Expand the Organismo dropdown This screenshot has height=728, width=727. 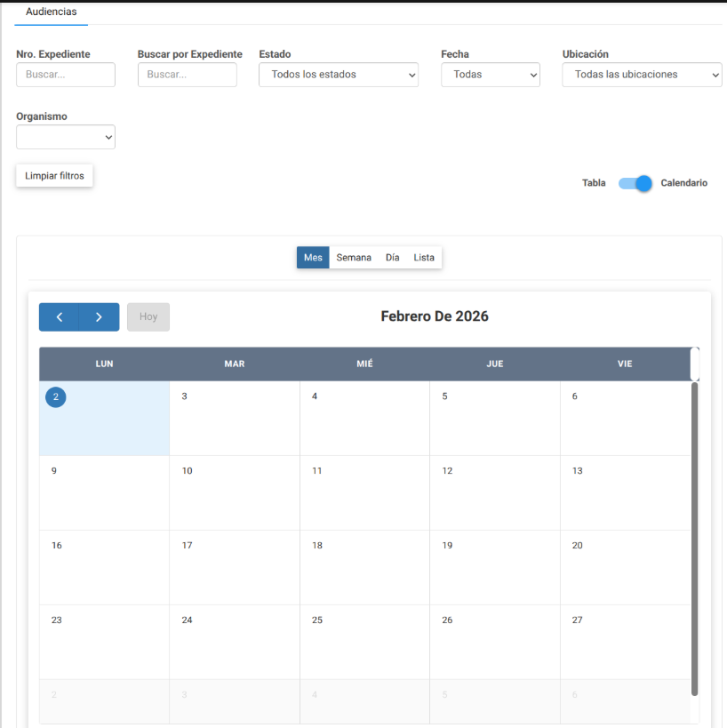click(x=66, y=137)
